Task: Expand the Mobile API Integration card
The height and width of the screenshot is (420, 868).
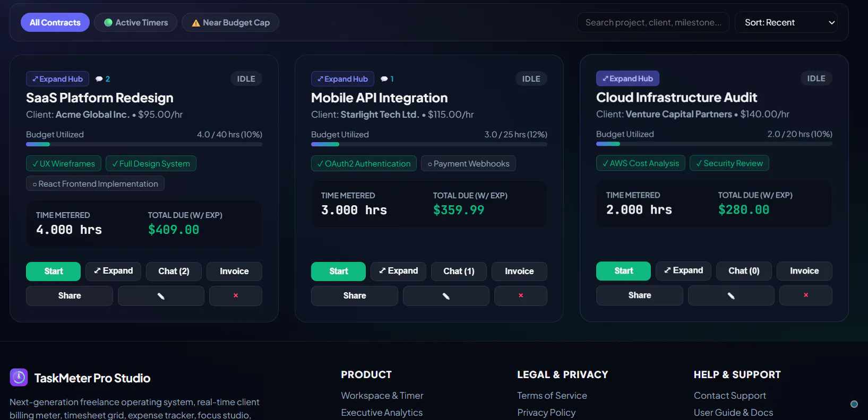Action: (x=398, y=271)
